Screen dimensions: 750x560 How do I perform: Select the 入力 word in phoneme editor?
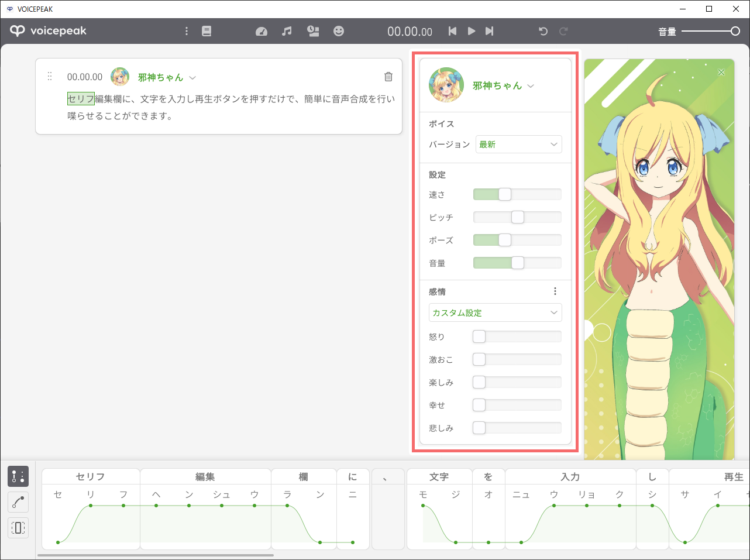(x=570, y=476)
